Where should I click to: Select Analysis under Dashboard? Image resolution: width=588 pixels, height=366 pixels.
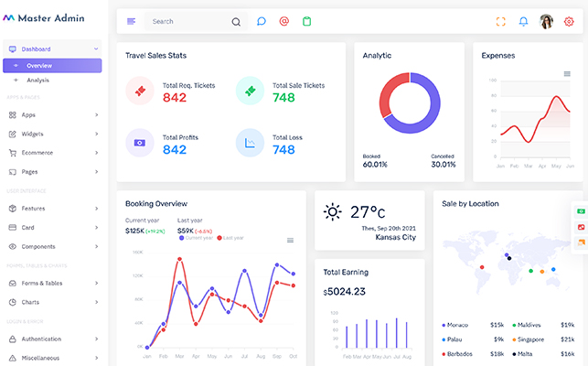click(38, 81)
